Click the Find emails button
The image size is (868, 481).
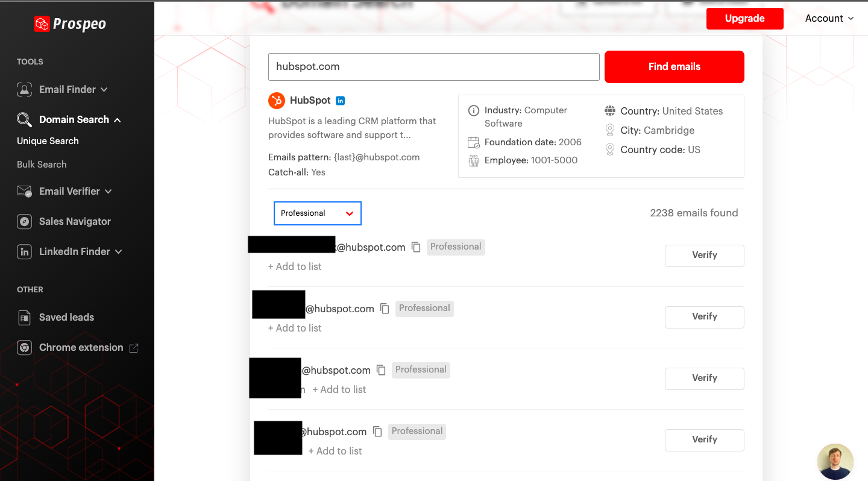click(675, 67)
